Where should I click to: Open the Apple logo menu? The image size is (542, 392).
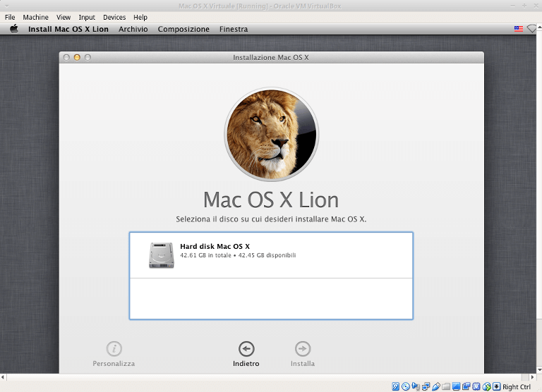coord(14,29)
